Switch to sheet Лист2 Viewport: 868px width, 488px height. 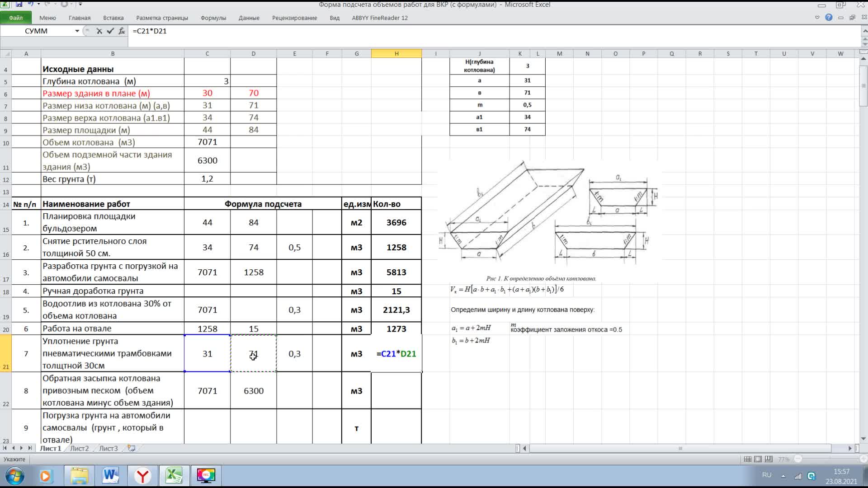click(x=79, y=448)
